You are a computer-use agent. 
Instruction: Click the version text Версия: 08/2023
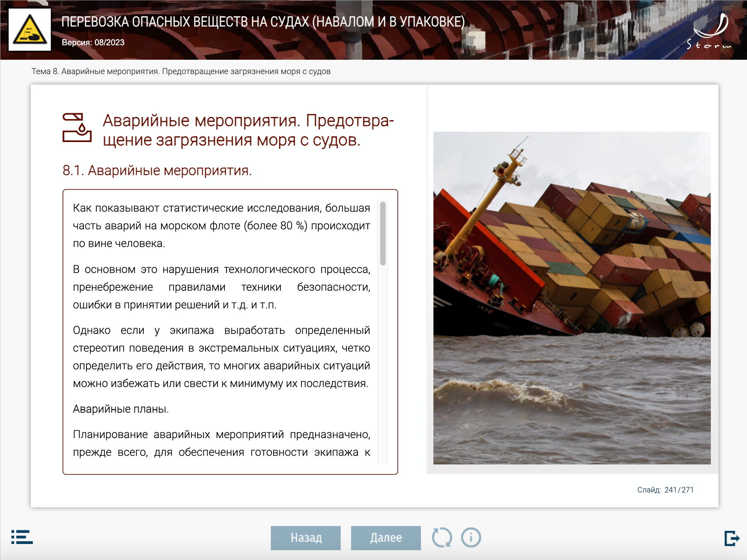pos(93,42)
